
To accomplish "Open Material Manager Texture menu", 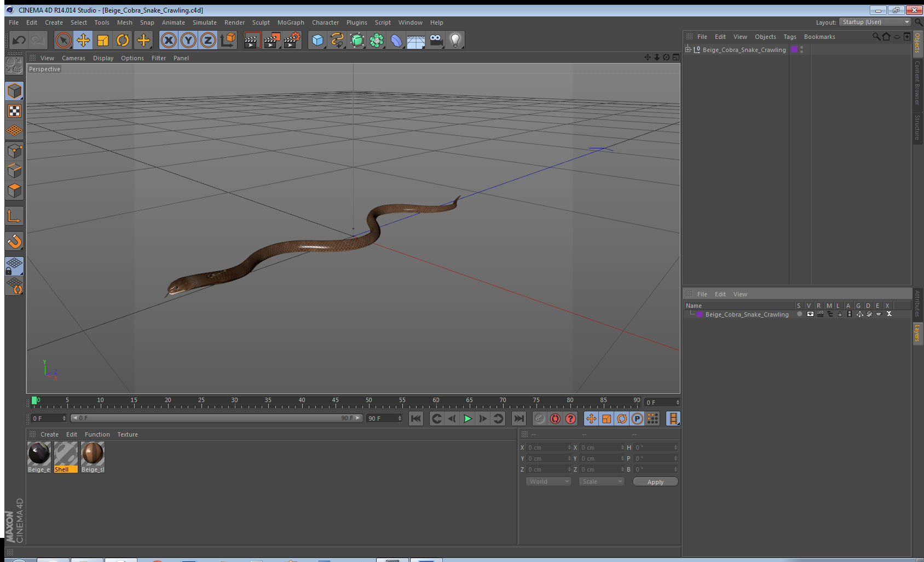I will pyautogui.click(x=128, y=434).
